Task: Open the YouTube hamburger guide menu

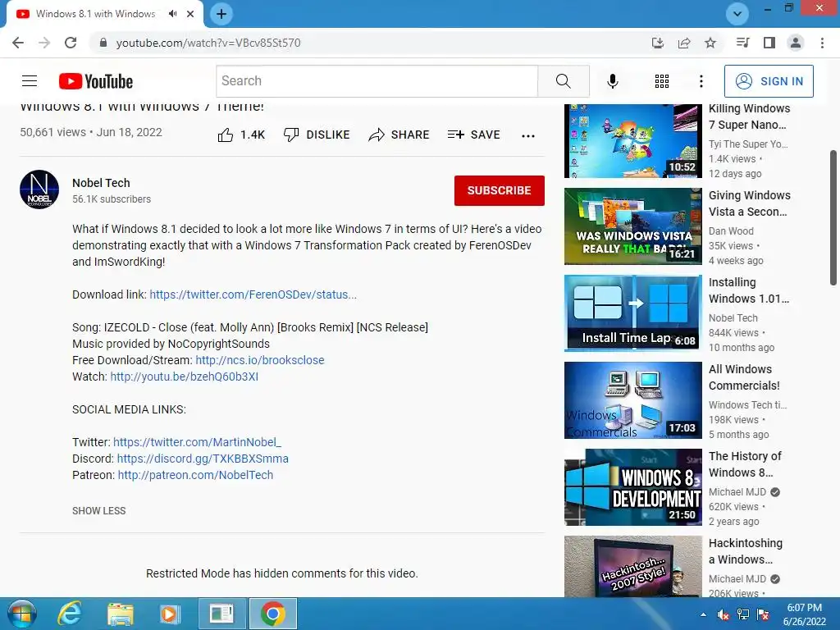Action: pyautogui.click(x=30, y=81)
